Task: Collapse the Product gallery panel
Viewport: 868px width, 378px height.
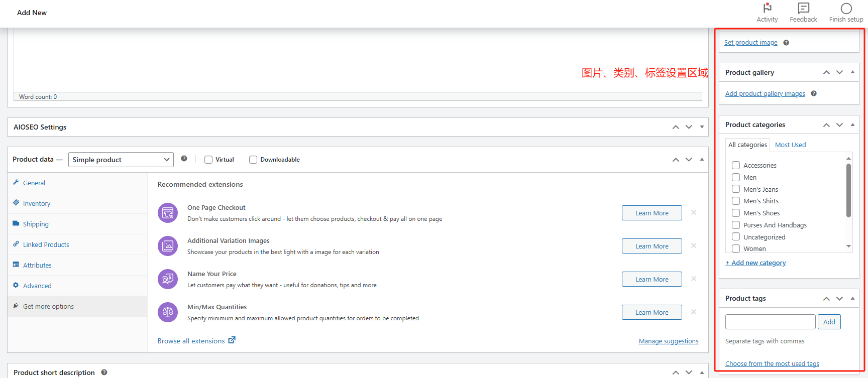Action: coord(852,72)
